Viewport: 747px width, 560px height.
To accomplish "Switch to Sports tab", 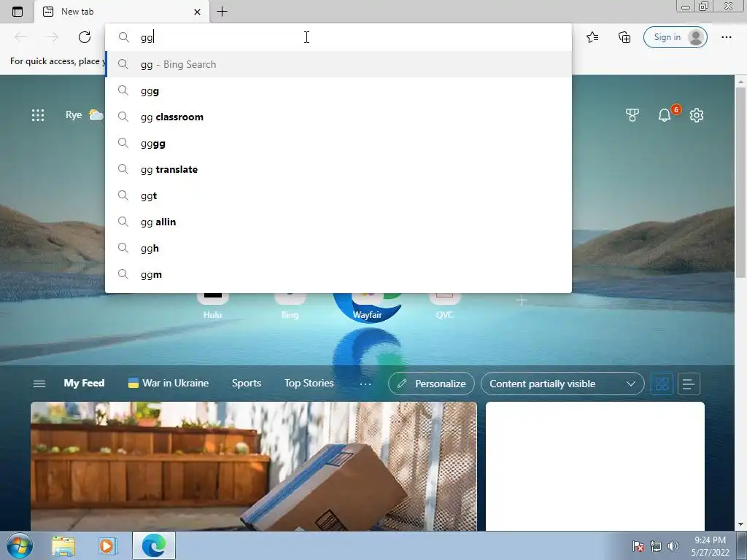I will tap(247, 384).
